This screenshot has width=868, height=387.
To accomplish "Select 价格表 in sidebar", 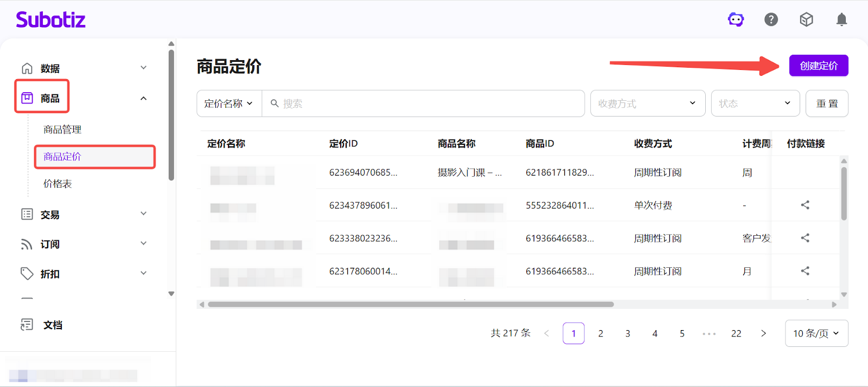I will (x=58, y=184).
